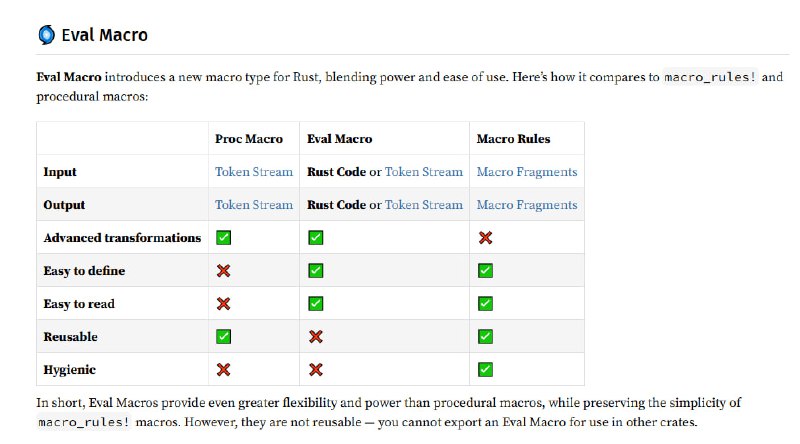Click green check for Proc Macro reusable
This screenshot has height=444, width=800.
224,337
